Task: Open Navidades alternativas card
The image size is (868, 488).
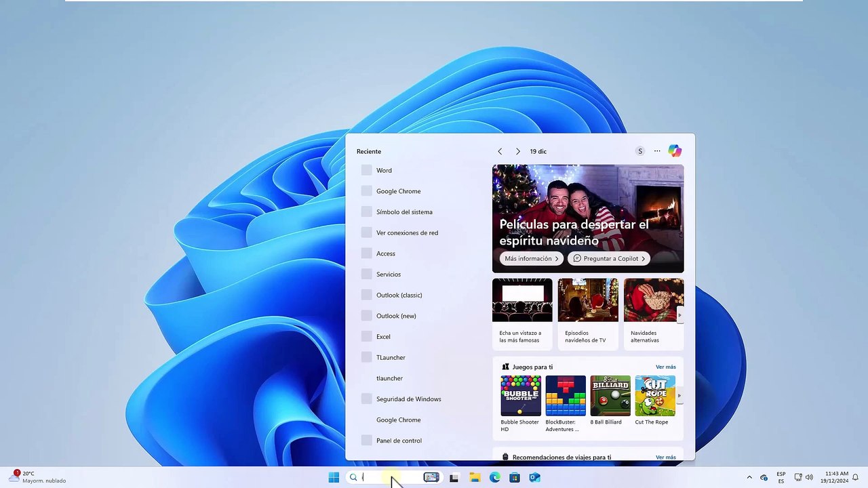Action: tap(654, 314)
